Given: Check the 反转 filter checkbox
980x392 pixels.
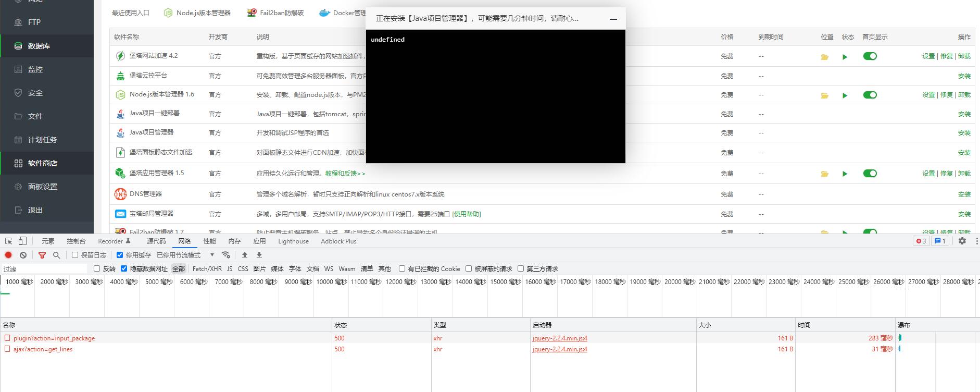Looking at the screenshot, I should pyautogui.click(x=97, y=268).
